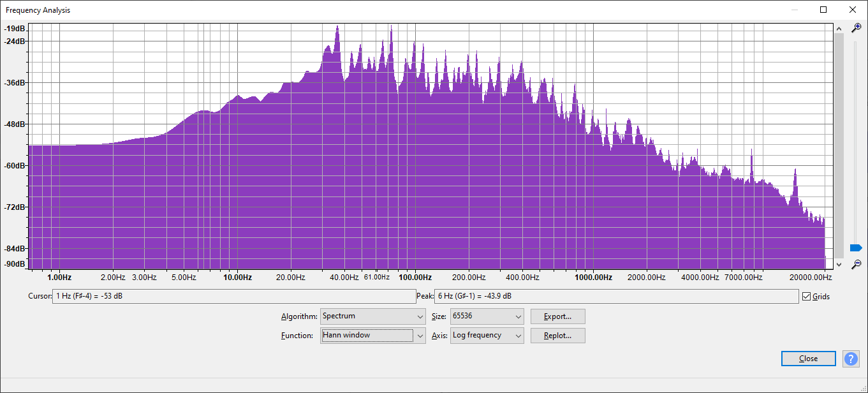Viewport: 868px width, 393px height.
Task: Maximize the Frequency Analysis window
Action: pyautogui.click(x=823, y=10)
